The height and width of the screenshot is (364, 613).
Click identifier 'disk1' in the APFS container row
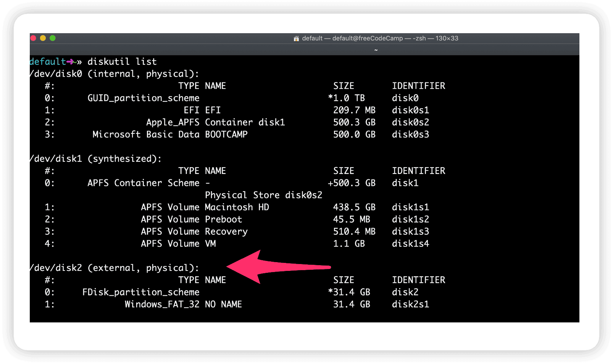click(x=405, y=183)
